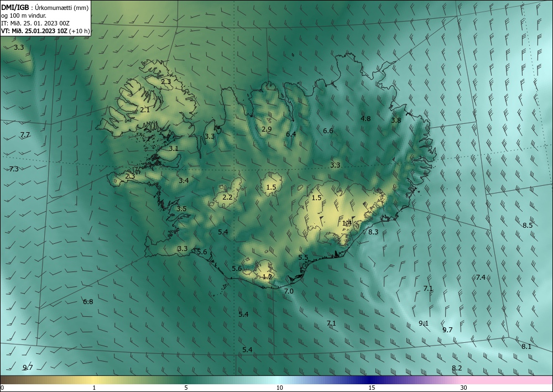The image size is (553, 392).
Task: Click the 'og 100 m vindur.' line
Action: (24, 15)
